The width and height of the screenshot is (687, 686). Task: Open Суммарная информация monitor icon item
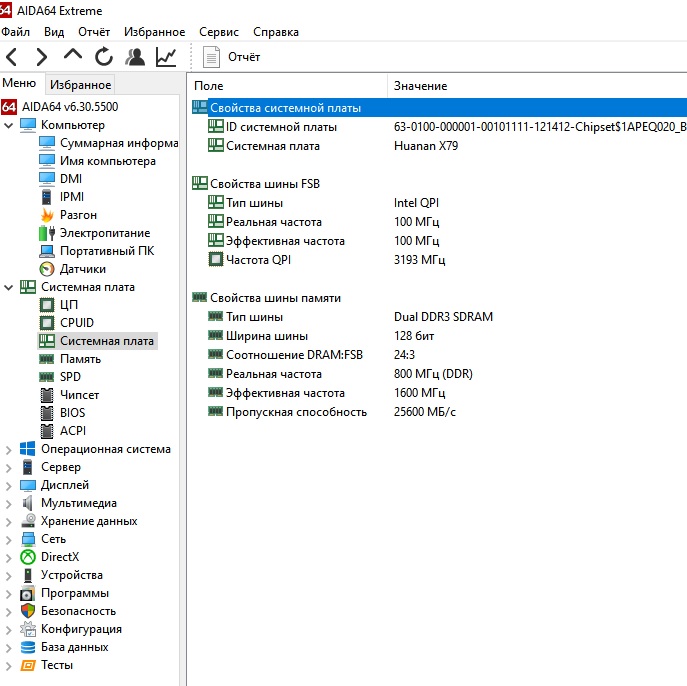(47, 143)
